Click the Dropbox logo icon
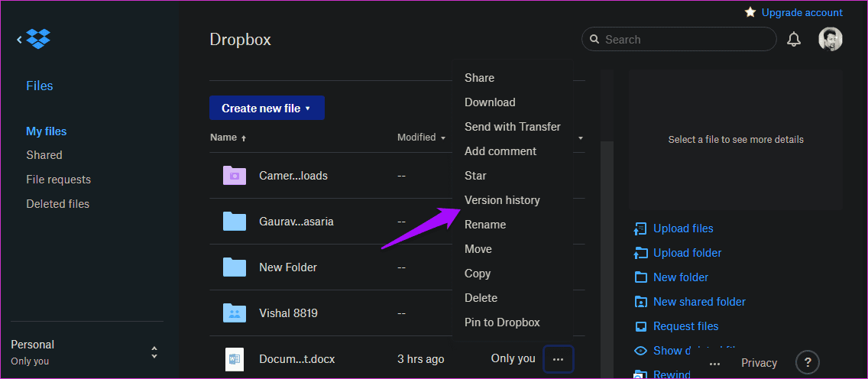868x379 pixels. 38,39
